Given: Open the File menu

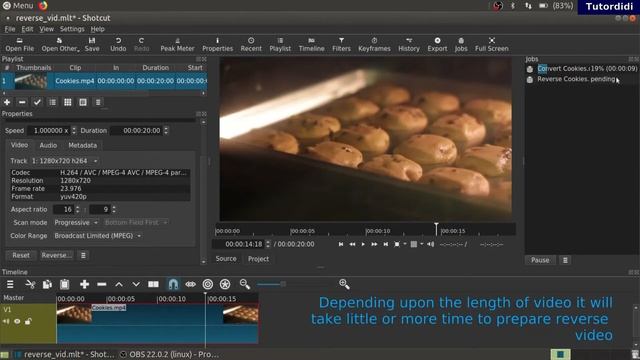Looking at the screenshot, I should (x=10, y=29).
